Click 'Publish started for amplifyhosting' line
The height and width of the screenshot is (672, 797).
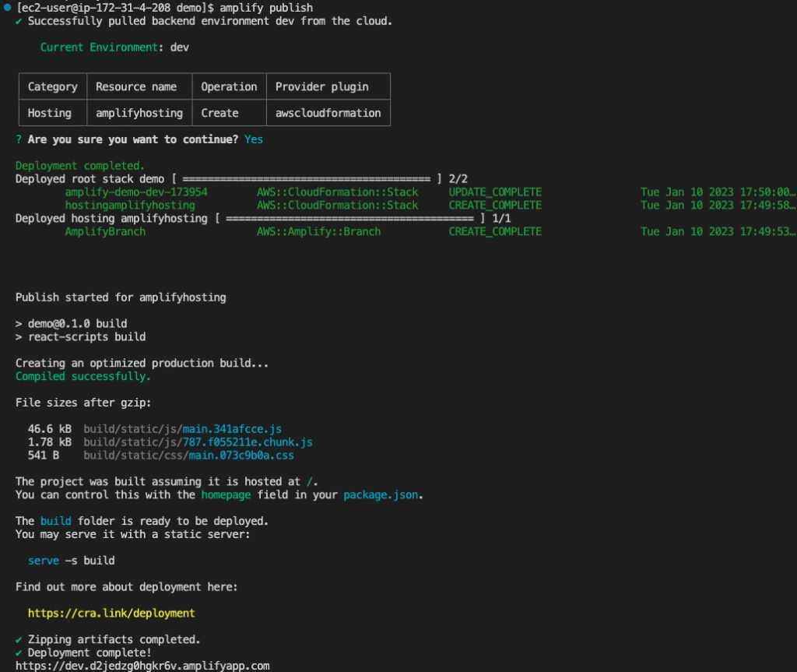121,297
